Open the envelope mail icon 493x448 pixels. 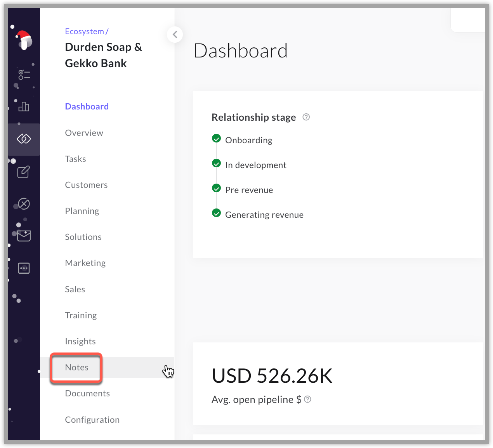24,236
